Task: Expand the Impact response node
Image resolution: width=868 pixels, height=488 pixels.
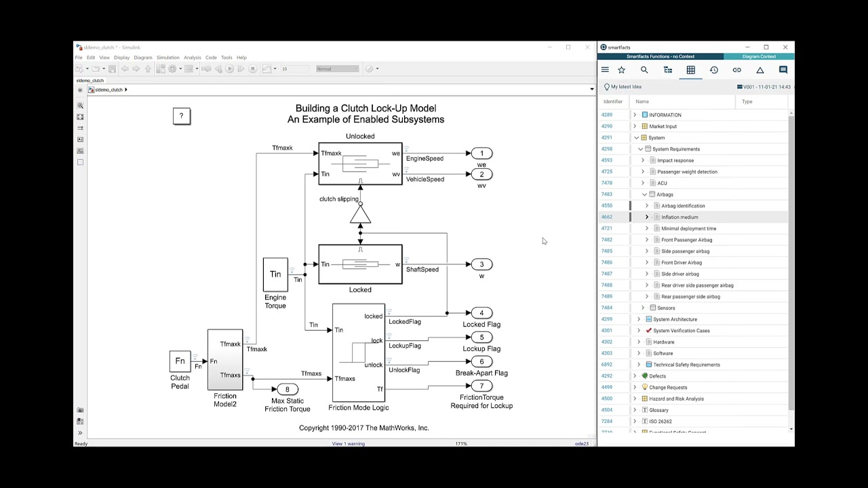Action: 643,161
